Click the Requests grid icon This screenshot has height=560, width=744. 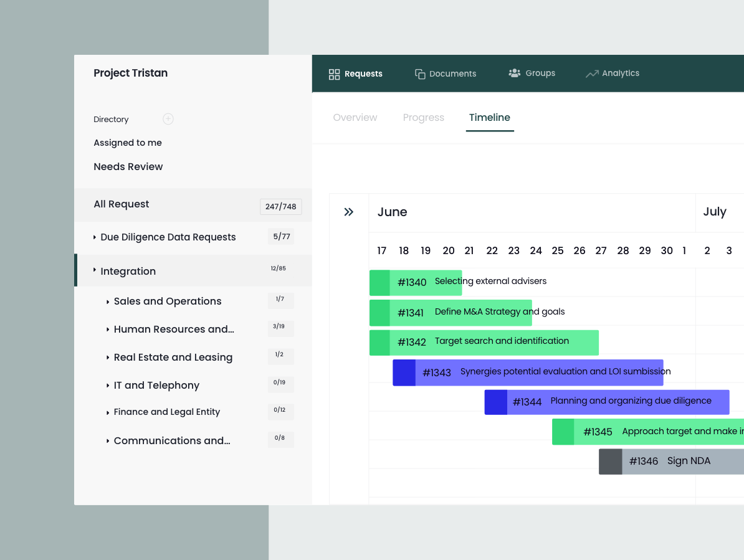click(x=334, y=74)
